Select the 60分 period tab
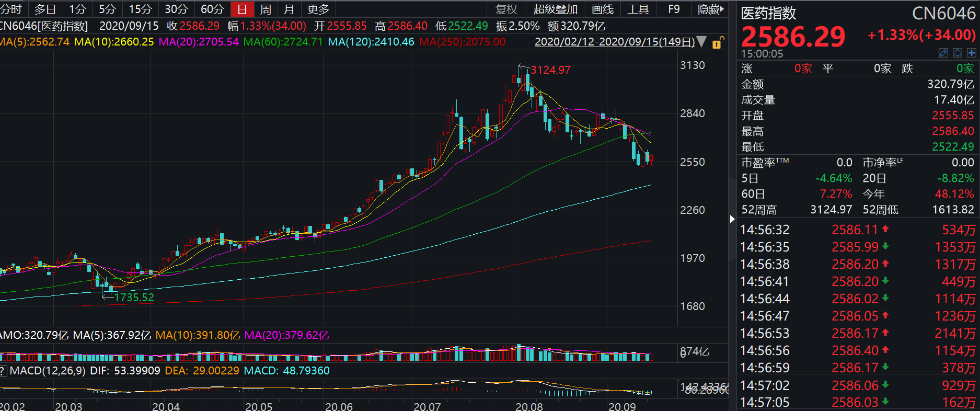The height and width of the screenshot is (411, 980). 212,9
